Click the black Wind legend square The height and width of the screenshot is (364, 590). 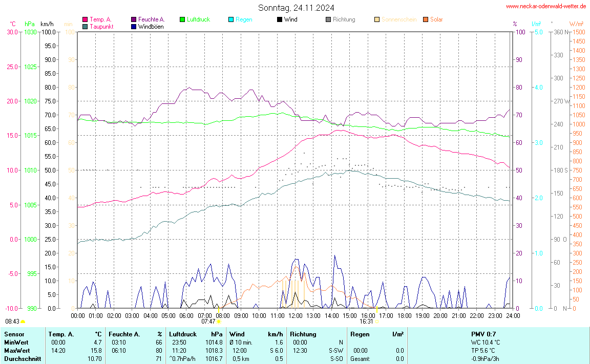(279, 19)
